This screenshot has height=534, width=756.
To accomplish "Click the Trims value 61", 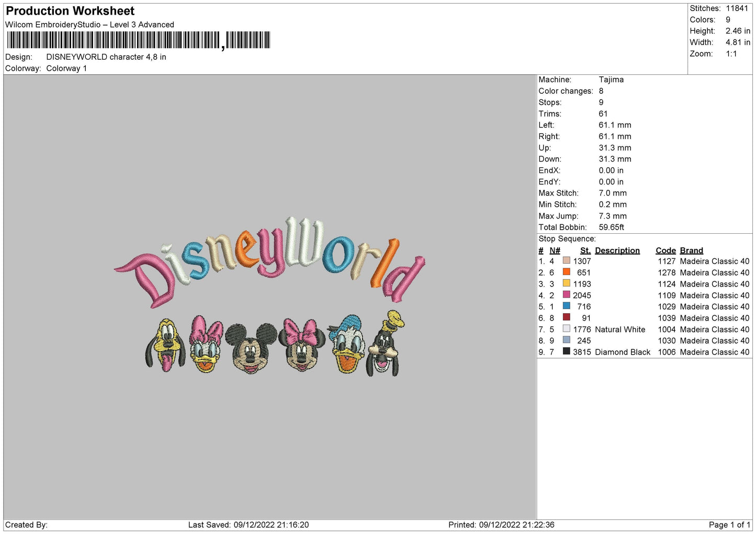I will [603, 113].
